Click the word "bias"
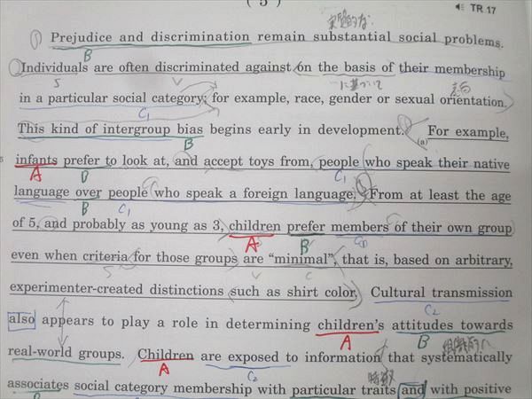Screen dimensions: 532x399 [x=190, y=129]
